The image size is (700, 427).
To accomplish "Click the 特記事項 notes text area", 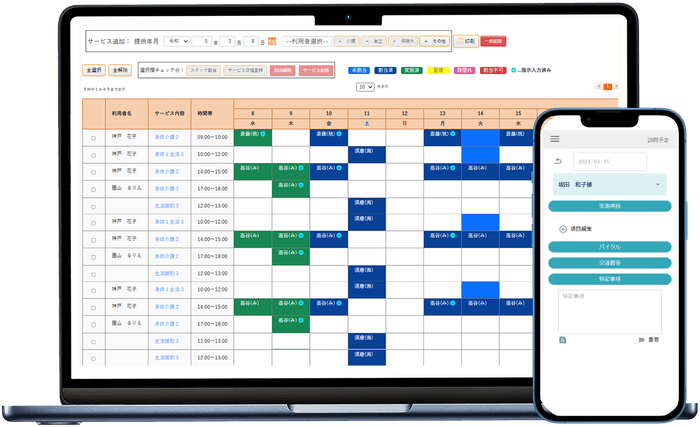I will tap(609, 310).
